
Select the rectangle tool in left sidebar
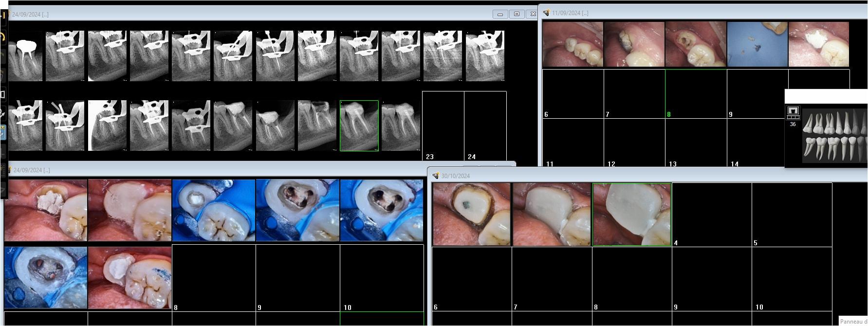(x=3, y=94)
